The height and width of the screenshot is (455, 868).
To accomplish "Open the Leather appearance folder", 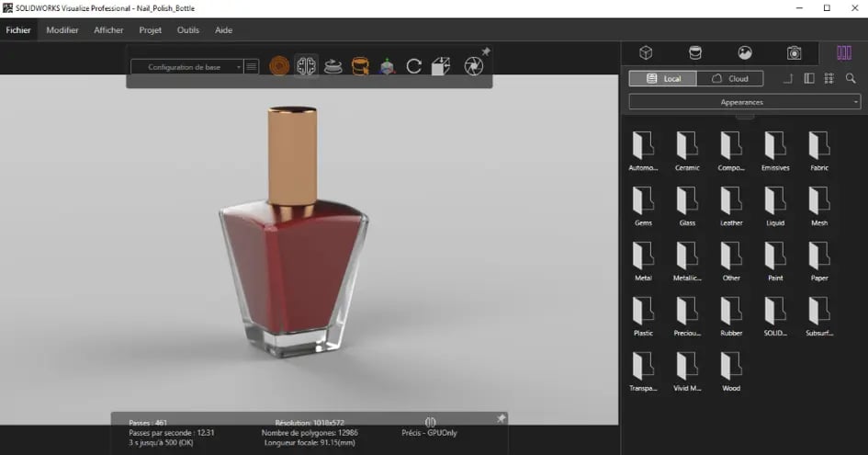I will [731, 206].
